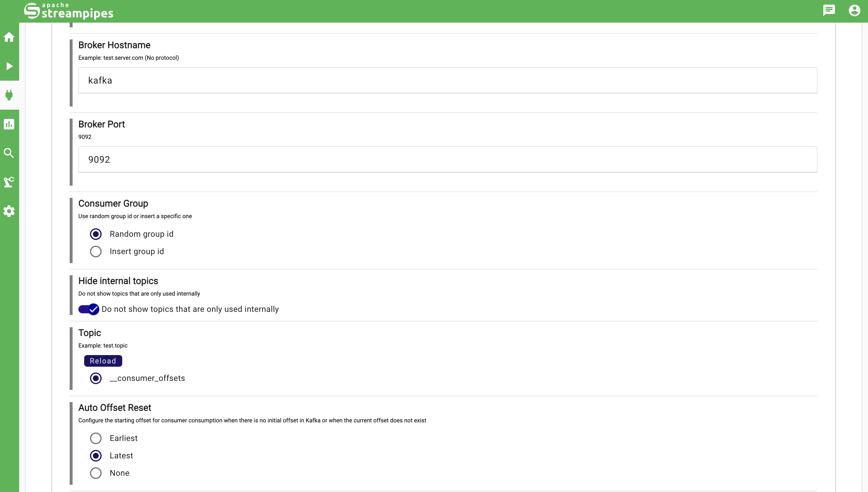Toggle Hide internal topics switch
This screenshot has width=868, height=492.
tap(89, 309)
